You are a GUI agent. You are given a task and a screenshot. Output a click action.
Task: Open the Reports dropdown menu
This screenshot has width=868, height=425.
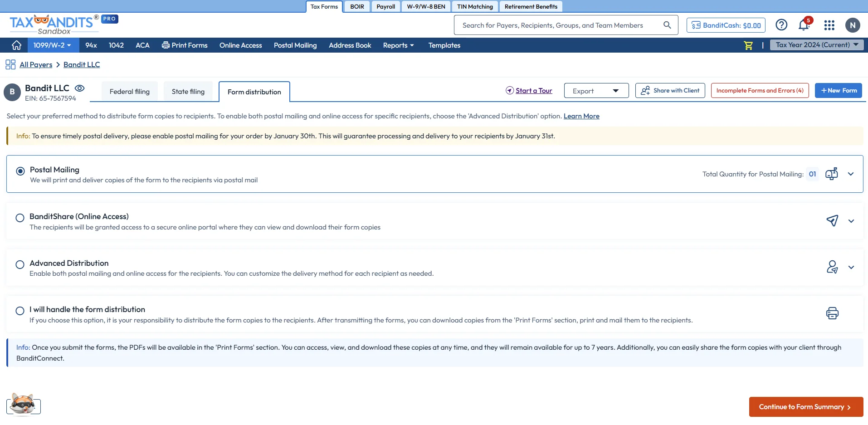point(398,45)
